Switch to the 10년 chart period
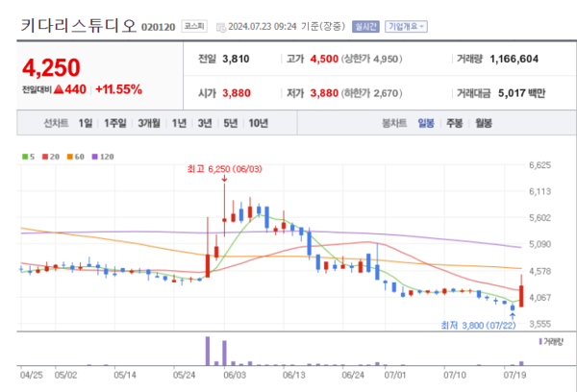Image resolution: width=577 pixels, height=392 pixels. pos(258,123)
